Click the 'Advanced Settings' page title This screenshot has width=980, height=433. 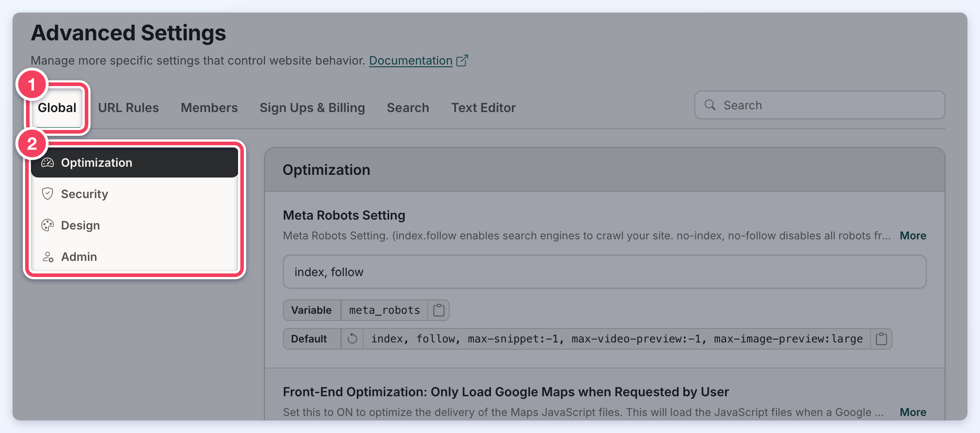(x=128, y=33)
